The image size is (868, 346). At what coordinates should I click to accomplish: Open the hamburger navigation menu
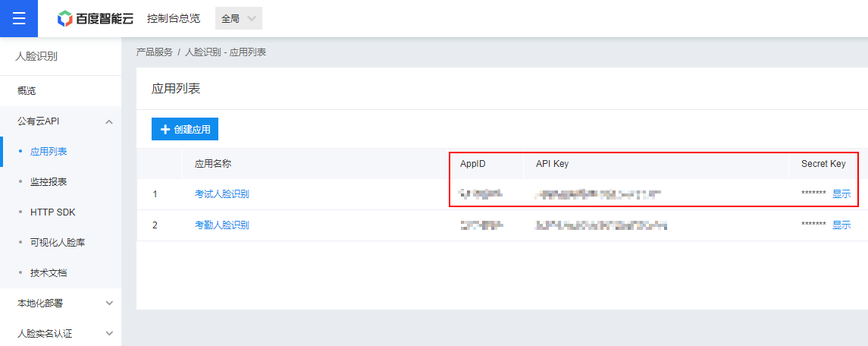coord(19,18)
